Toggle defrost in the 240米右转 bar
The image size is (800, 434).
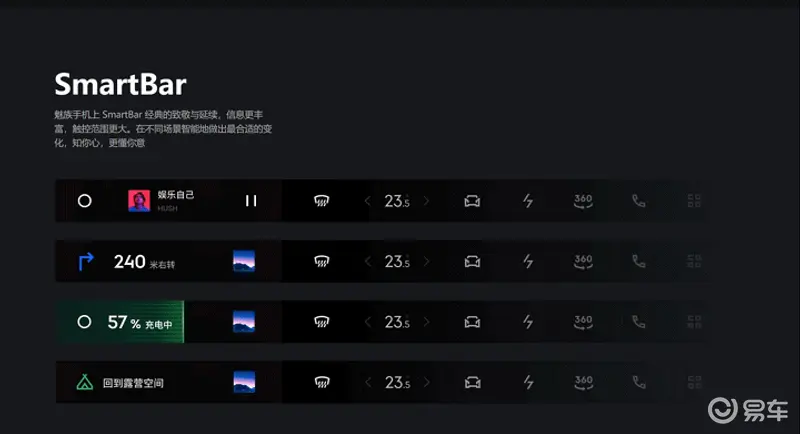pyautogui.click(x=322, y=262)
